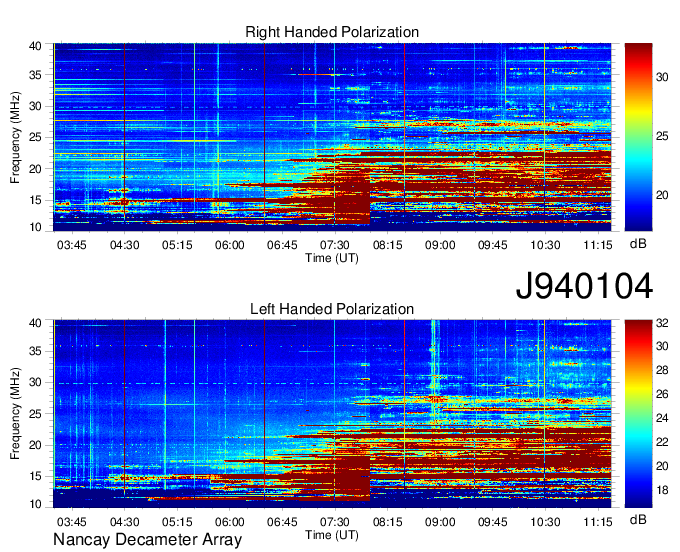Screen dimensions: 680x552
Task: Select the left-handed spectrogram plot
Action: coord(332,414)
